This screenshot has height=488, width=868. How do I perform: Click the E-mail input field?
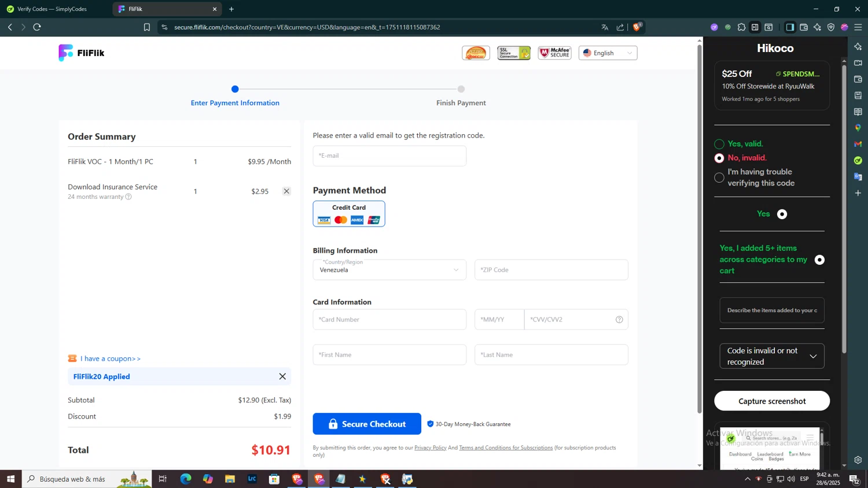click(389, 156)
